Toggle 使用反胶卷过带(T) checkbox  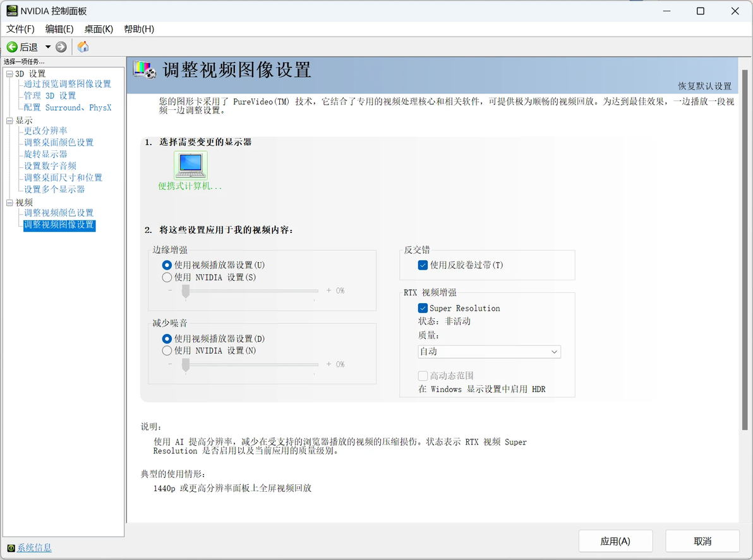point(423,265)
